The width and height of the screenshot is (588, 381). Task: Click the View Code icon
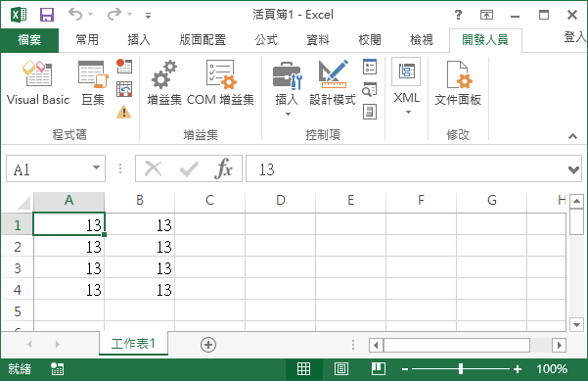370,89
